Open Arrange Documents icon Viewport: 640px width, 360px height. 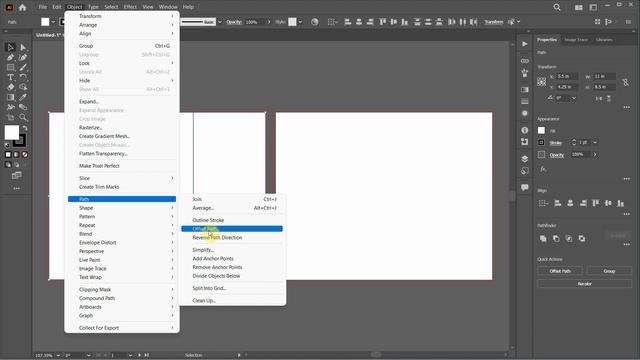point(578,7)
